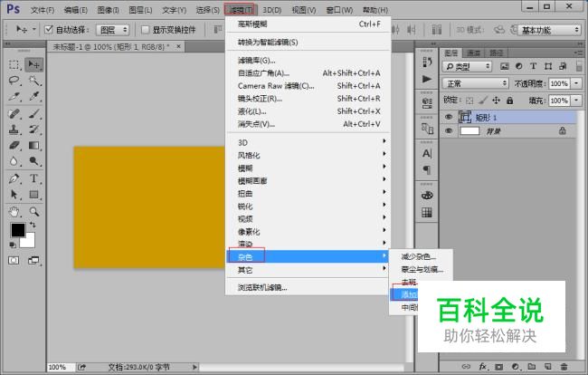Viewport: 588px width, 375px height.
Task: Select the Hand tool
Action: [14, 211]
